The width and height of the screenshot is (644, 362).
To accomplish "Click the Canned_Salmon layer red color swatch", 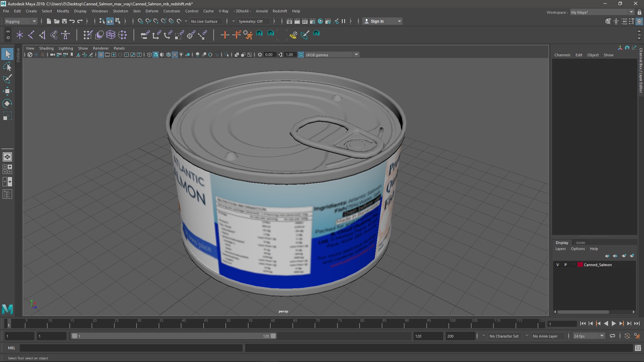I will [x=580, y=265].
